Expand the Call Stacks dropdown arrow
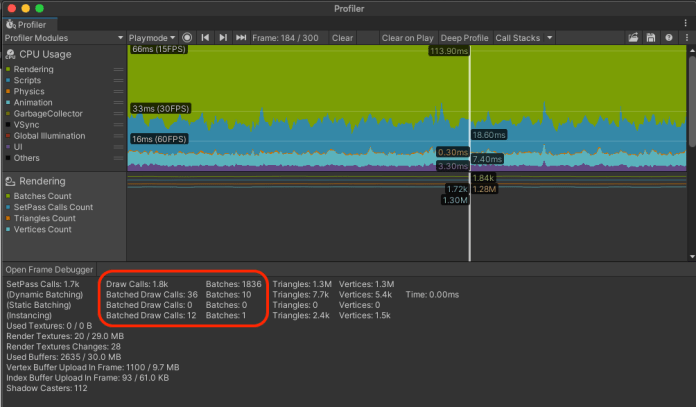 547,38
